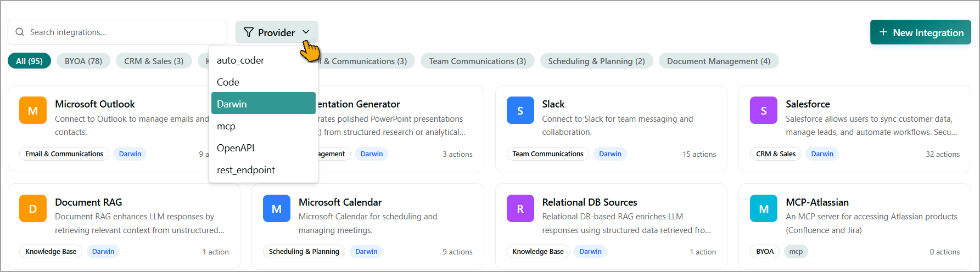Viewport: 980px width, 272px height.
Task: Click BYOA tag on MCP-Atlassian card
Action: tap(765, 252)
